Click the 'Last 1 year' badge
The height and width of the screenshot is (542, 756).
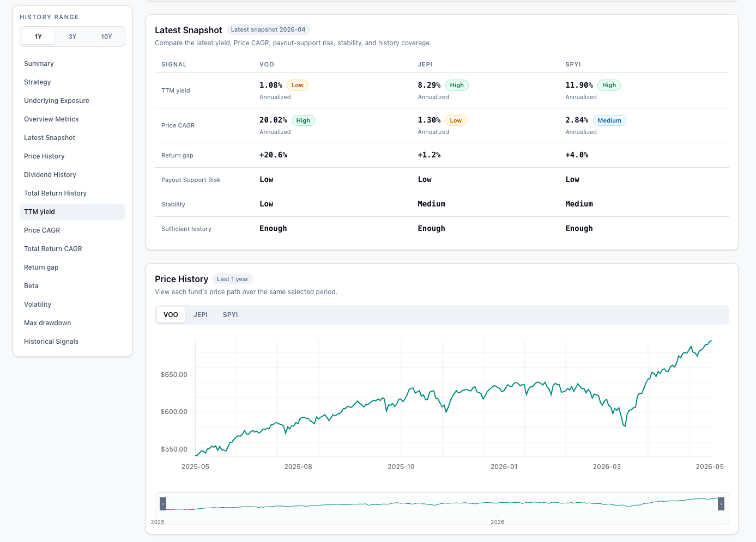coord(233,279)
